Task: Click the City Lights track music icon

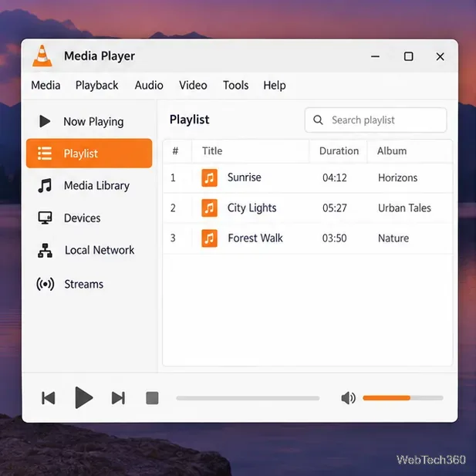Action: coord(210,208)
